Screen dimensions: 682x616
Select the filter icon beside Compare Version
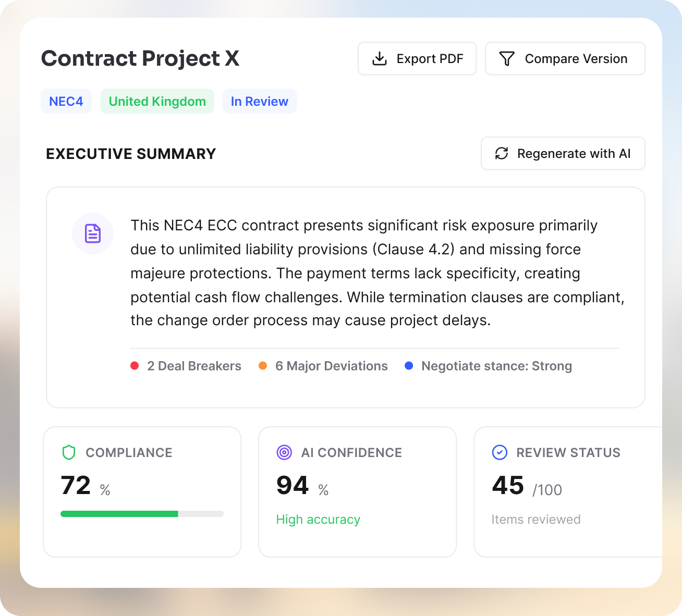point(507,58)
